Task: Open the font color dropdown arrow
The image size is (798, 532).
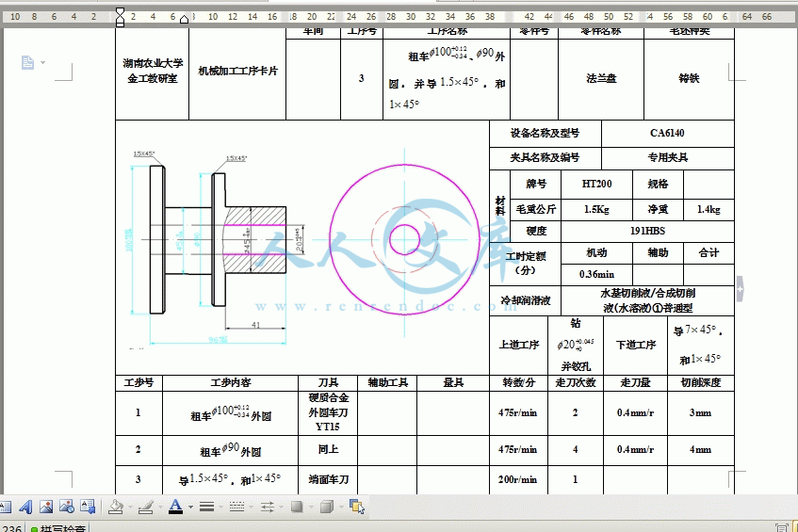Action: pyautogui.click(x=191, y=508)
